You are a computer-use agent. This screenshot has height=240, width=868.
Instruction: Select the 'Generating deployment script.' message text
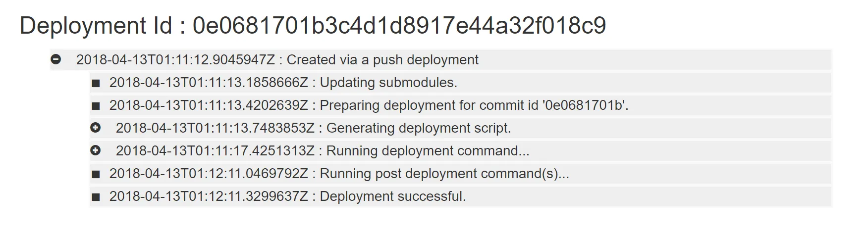[419, 128]
